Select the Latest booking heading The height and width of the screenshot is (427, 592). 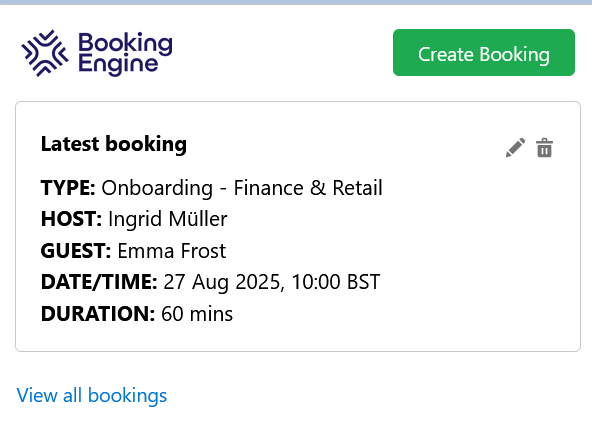[114, 144]
